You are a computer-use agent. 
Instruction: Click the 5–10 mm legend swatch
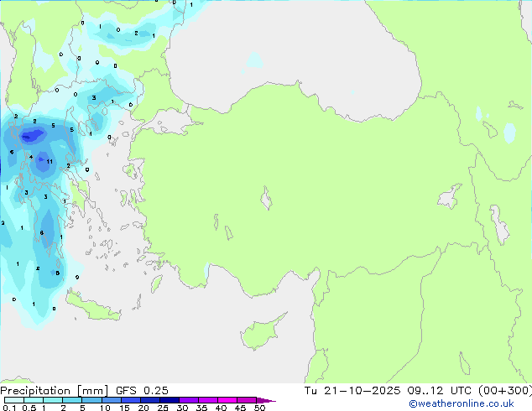coord(92,400)
